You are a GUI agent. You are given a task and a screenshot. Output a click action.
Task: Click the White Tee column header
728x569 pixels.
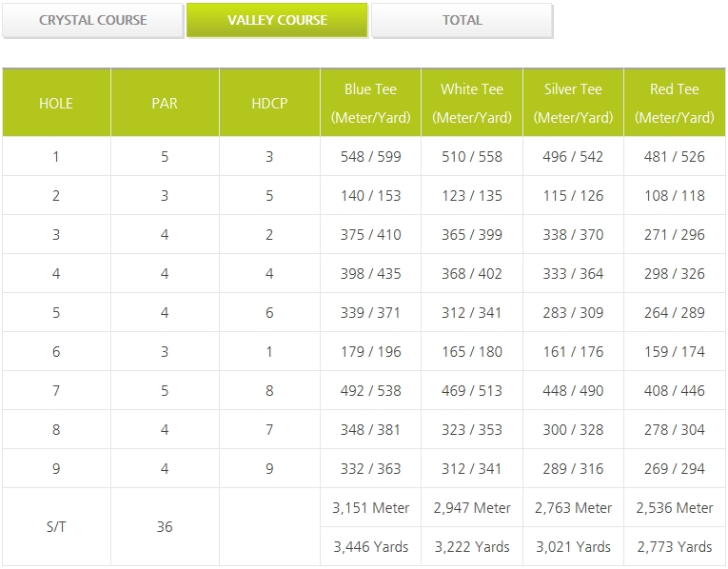(472, 103)
